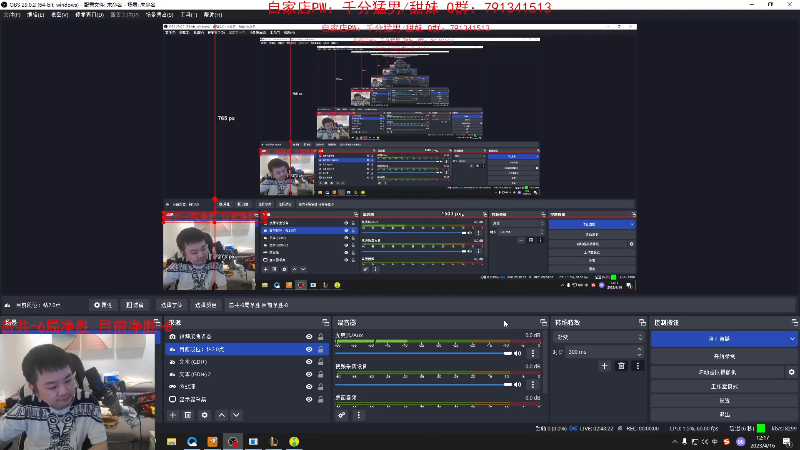Open the Windows notification center

click(x=787, y=442)
